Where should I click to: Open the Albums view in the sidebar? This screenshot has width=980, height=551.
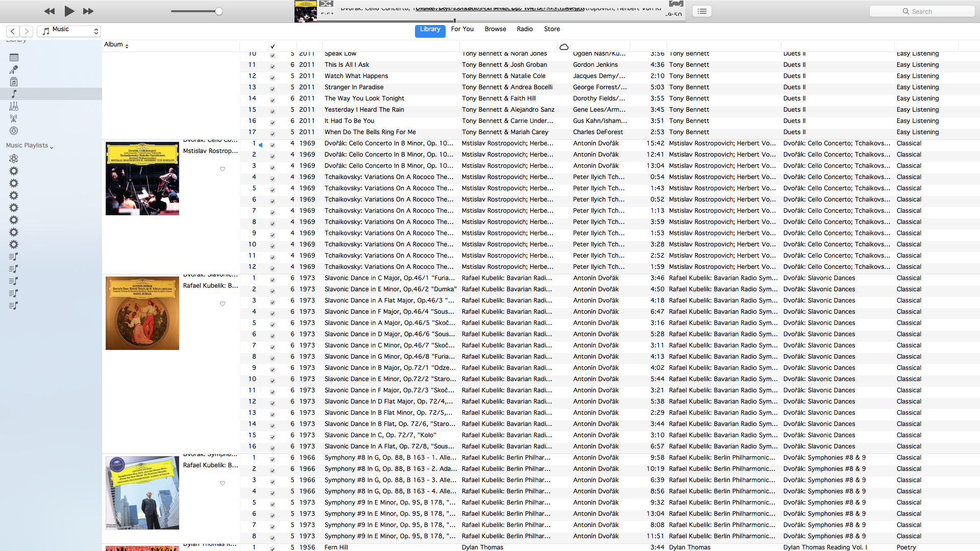coord(14,82)
